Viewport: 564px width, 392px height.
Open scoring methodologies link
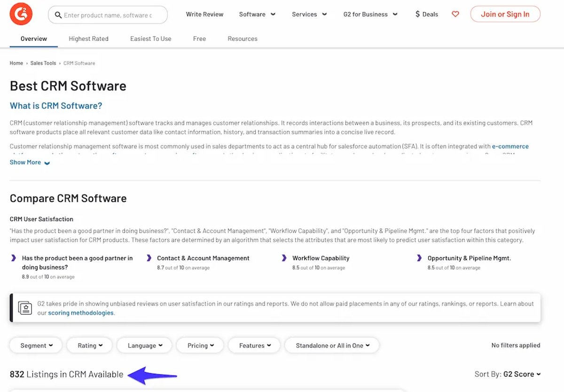pyautogui.click(x=81, y=313)
